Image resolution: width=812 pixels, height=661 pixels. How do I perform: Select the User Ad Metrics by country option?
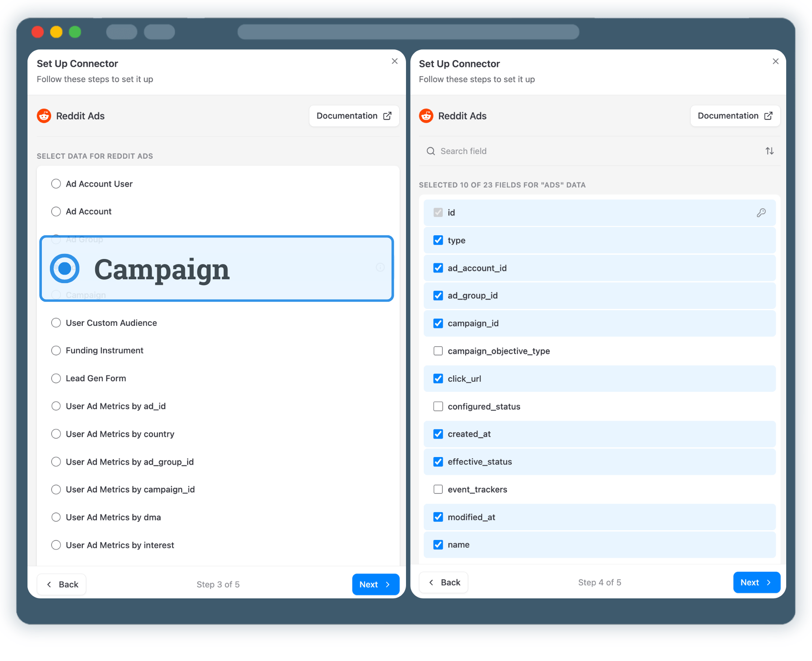pos(56,434)
